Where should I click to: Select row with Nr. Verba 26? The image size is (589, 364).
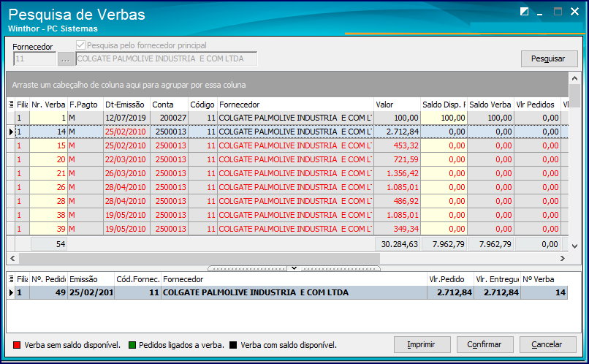(x=287, y=187)
